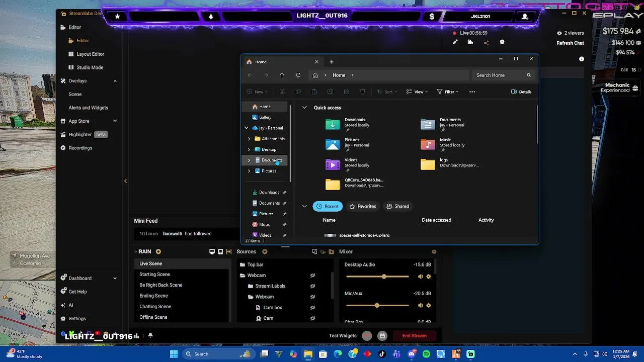Viewport: 644px width, 362px height.
Task: Collapse the Recent files section
Action: (304, 206)
